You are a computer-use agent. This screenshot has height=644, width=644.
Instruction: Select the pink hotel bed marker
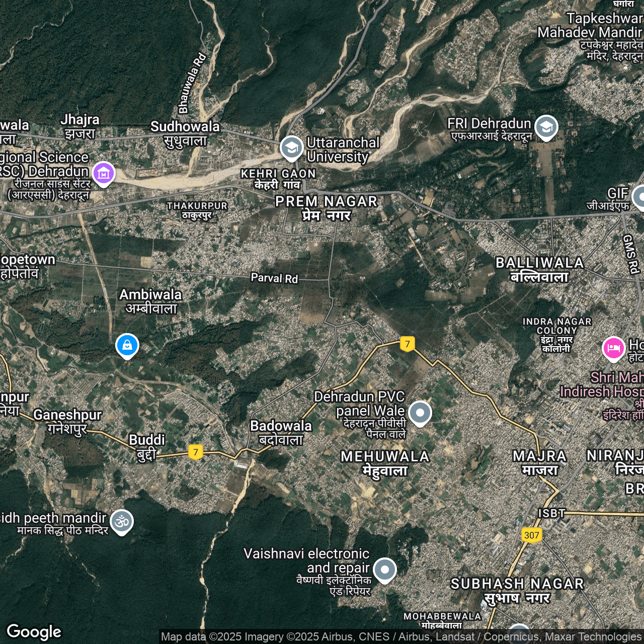tap(613, 348)
